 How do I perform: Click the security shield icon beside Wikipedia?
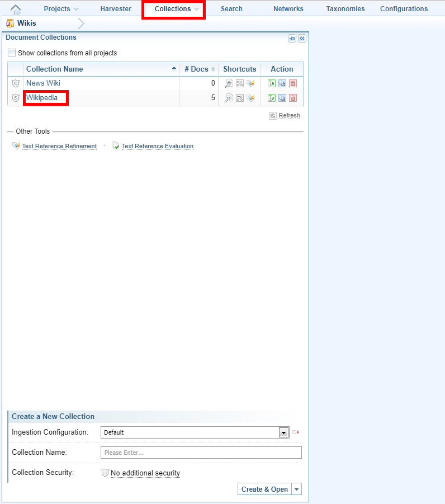pyautogui.click(x=16, y=98)
